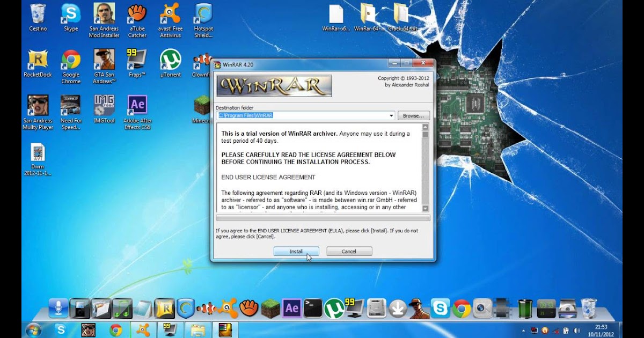Viewport: 644px width, 338px height.
Task: Open µTorrent desktop shortcut
Action: tap(171, 63)
